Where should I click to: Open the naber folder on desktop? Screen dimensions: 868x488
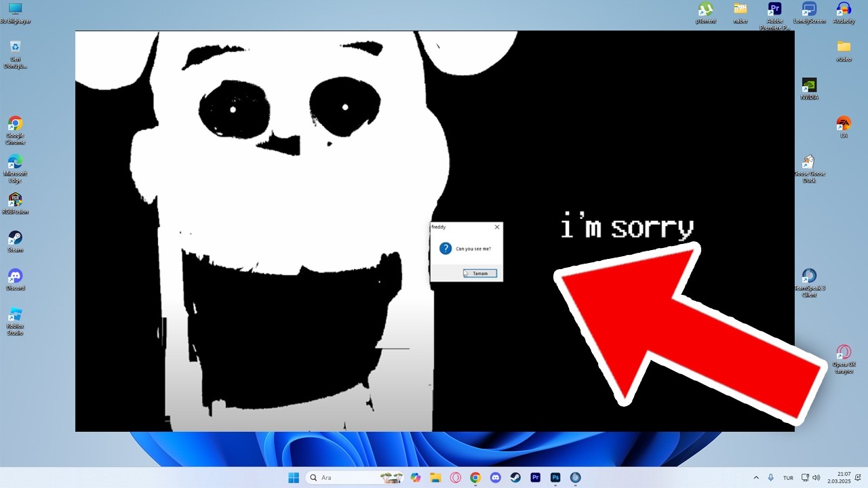click(741, 14)
